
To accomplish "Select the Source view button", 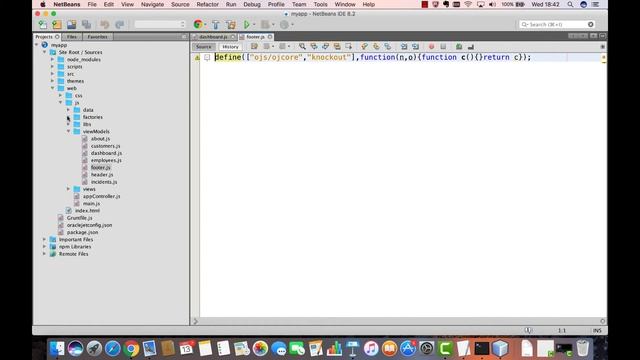I will tap(204, 47).
